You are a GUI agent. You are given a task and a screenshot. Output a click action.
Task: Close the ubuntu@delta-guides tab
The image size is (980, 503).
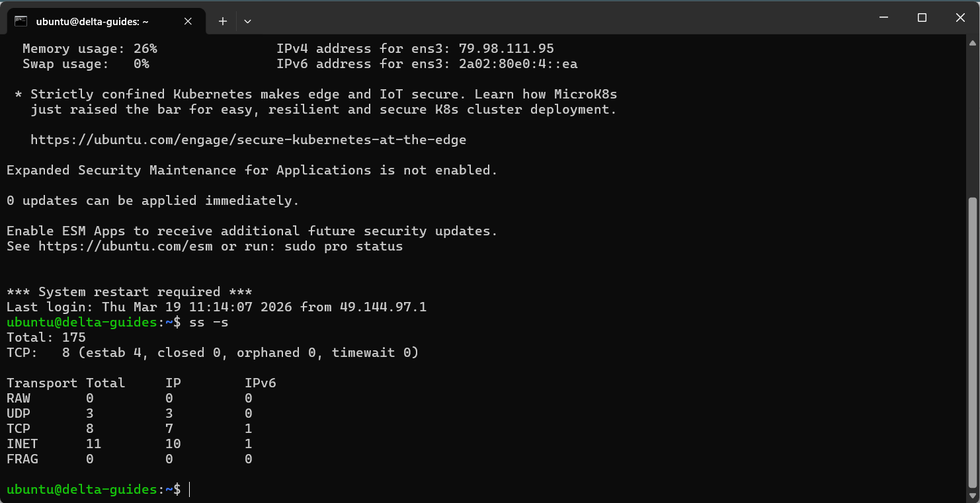click(188, 21)
